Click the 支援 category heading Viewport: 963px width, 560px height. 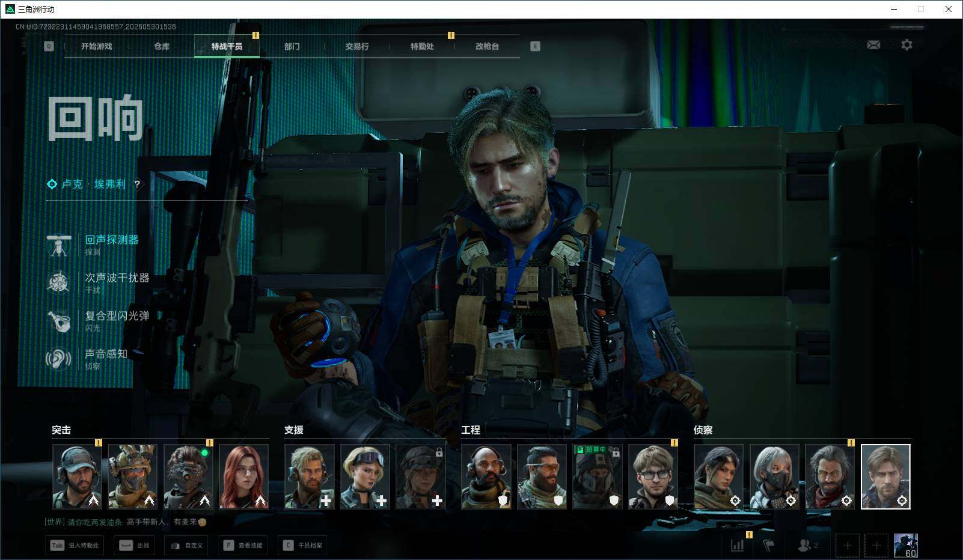click(x=294, y=430)
